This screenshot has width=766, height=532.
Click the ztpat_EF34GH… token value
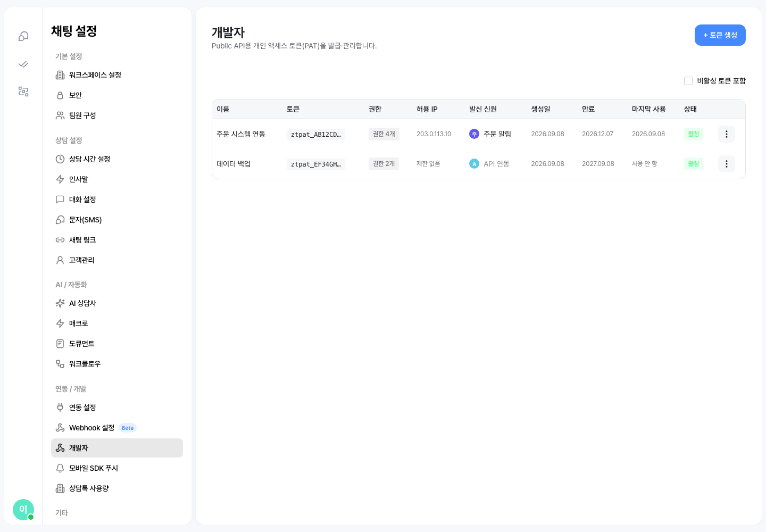316,164
